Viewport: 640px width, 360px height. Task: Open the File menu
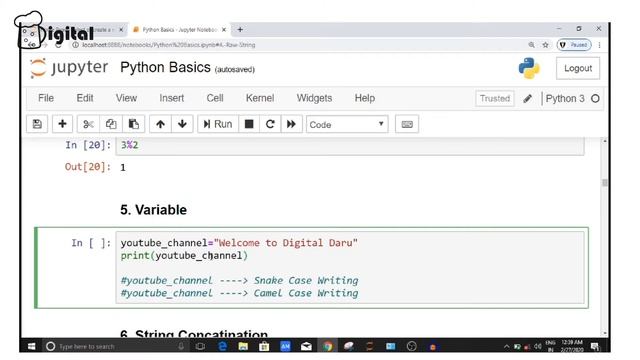(46, 98)
